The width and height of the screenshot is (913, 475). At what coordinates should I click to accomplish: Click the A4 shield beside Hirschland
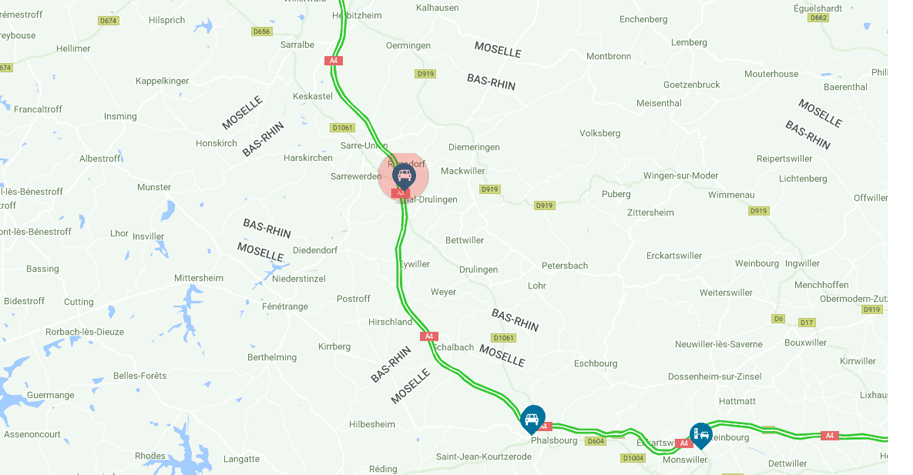tap(429, 336)
